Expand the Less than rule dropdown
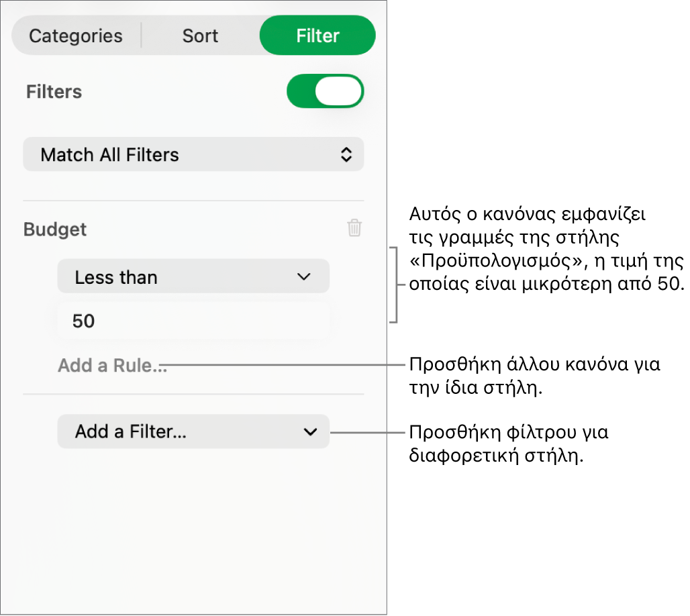The width and height of the screenshot is (690, 616). click(193, 276)
